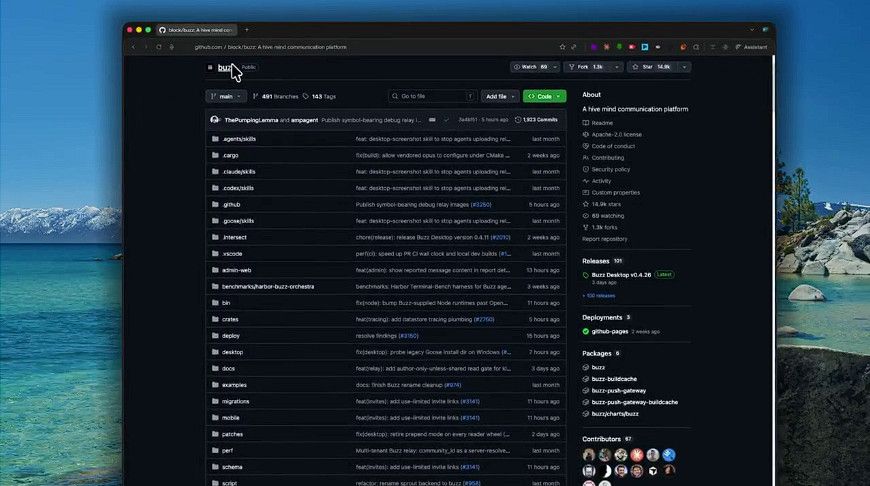Open the mobile folder

click(231, 418)
